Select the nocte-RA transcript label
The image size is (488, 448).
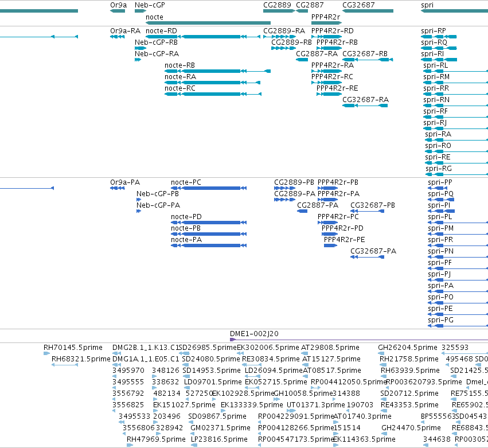coord(180,77)
